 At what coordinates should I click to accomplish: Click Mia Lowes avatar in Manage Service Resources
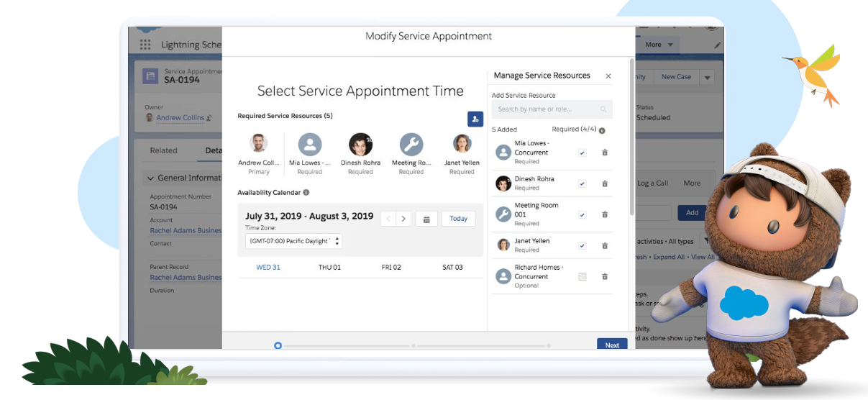pos(503,153)
